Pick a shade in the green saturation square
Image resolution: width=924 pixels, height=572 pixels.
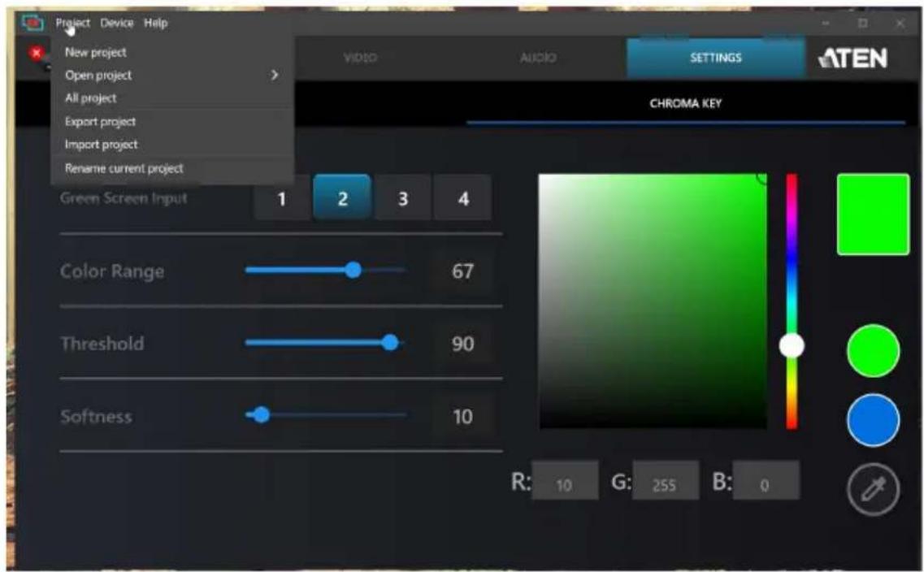(x=653, y=301)
